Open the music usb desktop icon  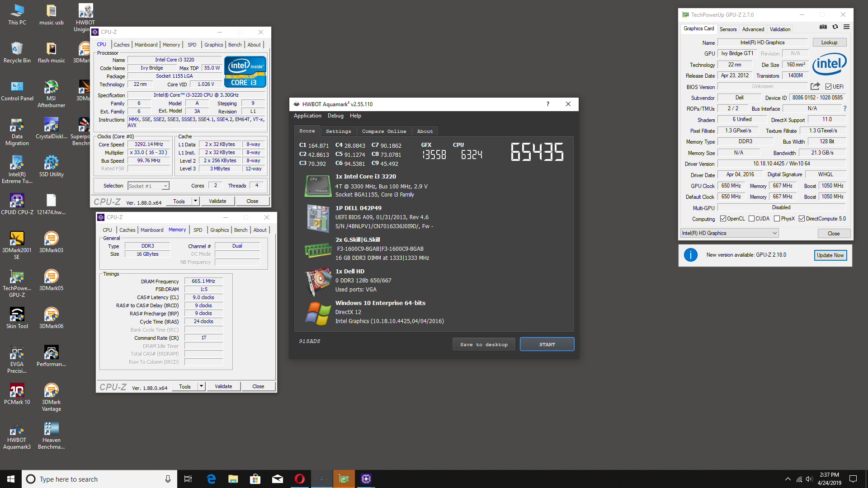pyautogui.click(x=52, y=14)
